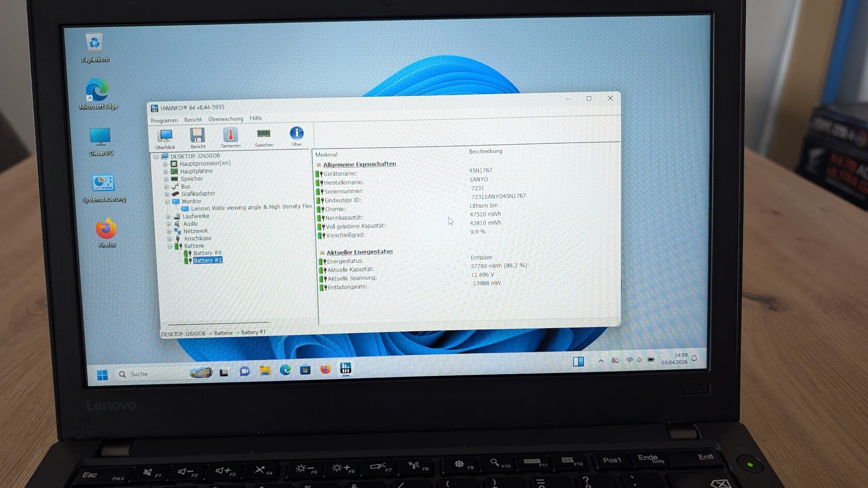Select the Firefox desktop shortcut

click(x=106, y=233)
